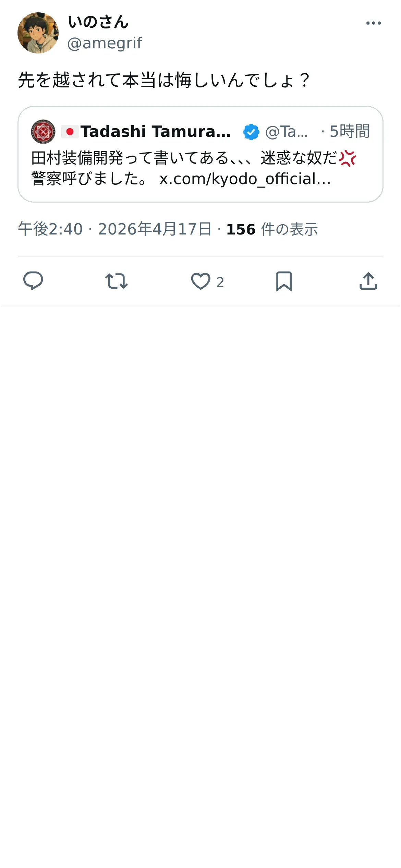The height and width of the screenshot is (868, 401).
Task: Bookmark this post
Action: (284, 281)
